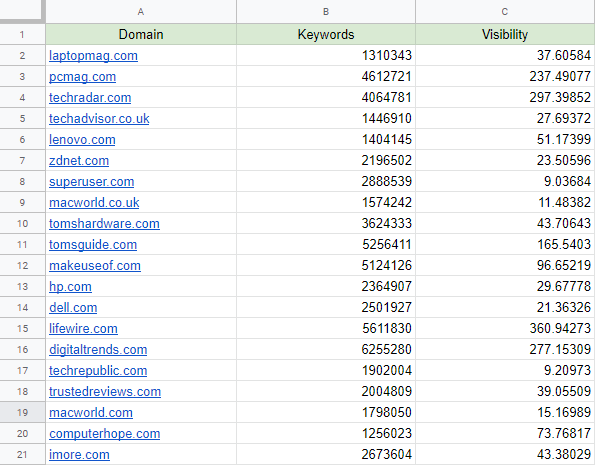Select column A header

pyautogui.click(x=141, y=12)
